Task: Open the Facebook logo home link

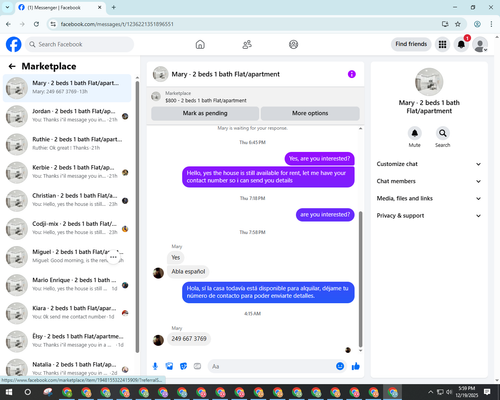Action: (x=14, y=44)
